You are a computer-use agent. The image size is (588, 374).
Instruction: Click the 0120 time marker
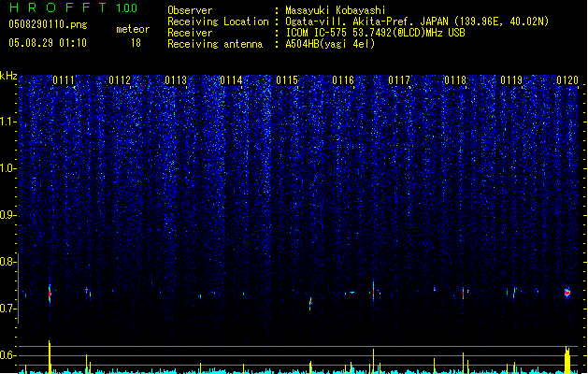pos(567,80)
